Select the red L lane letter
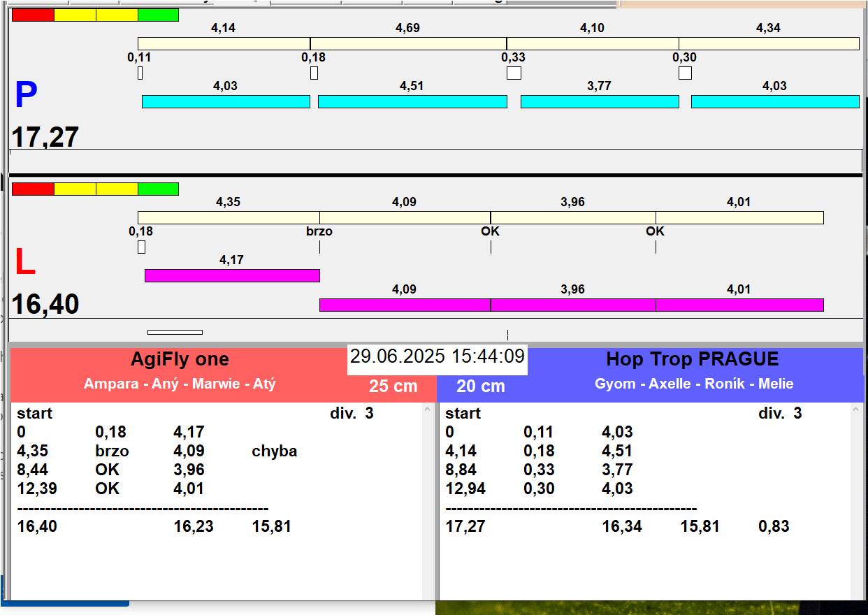Screen dimensions: 868x615 point(25,263)
